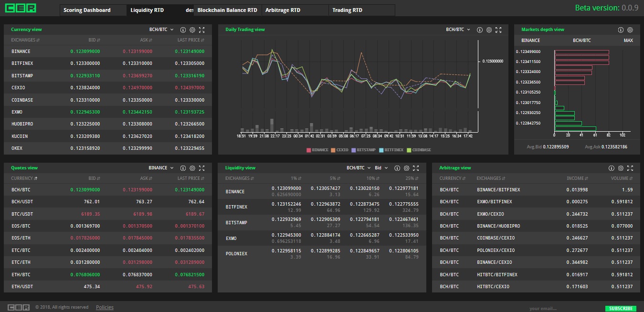Open settings gear in Daily Trading view
Viewport: 644px width, 312px height.
pyautogui.click(x=489, y=30)
